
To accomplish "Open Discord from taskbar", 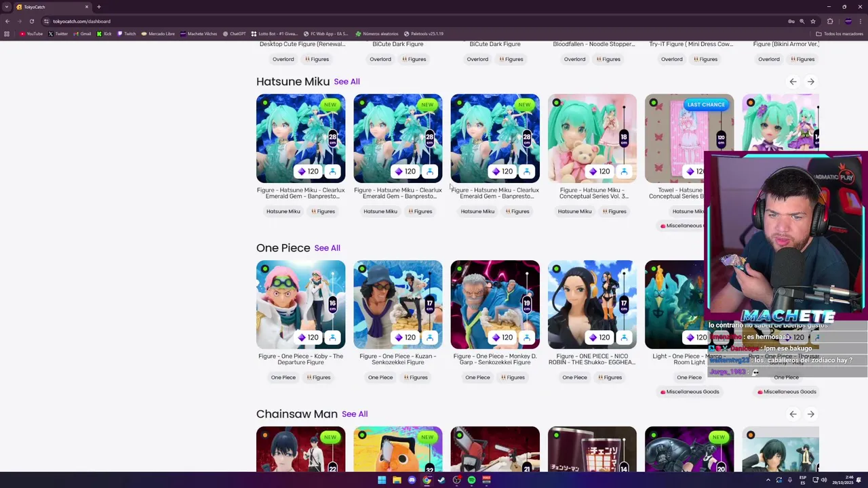I will point(412,480).
